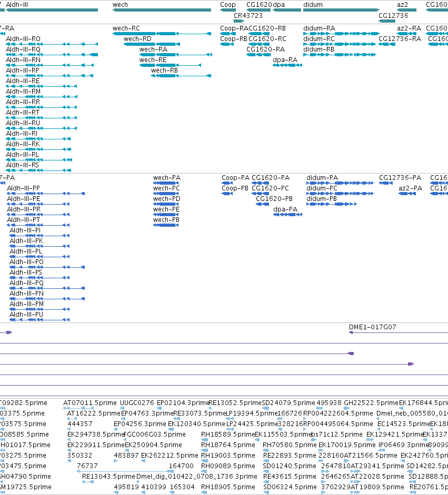Select protein wech-PA
This screenshot has height=495, width=448.
tap(166, 183)
